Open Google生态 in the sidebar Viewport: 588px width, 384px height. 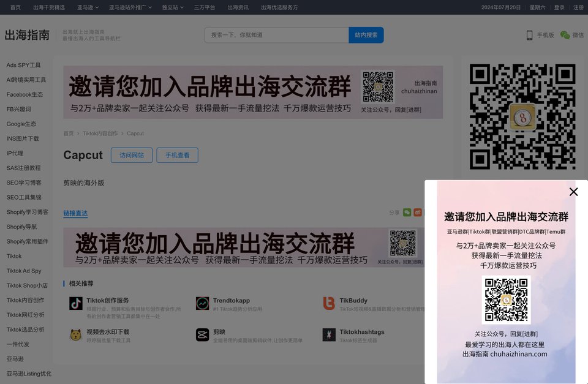pyautogui.click(x=21, y=124)
